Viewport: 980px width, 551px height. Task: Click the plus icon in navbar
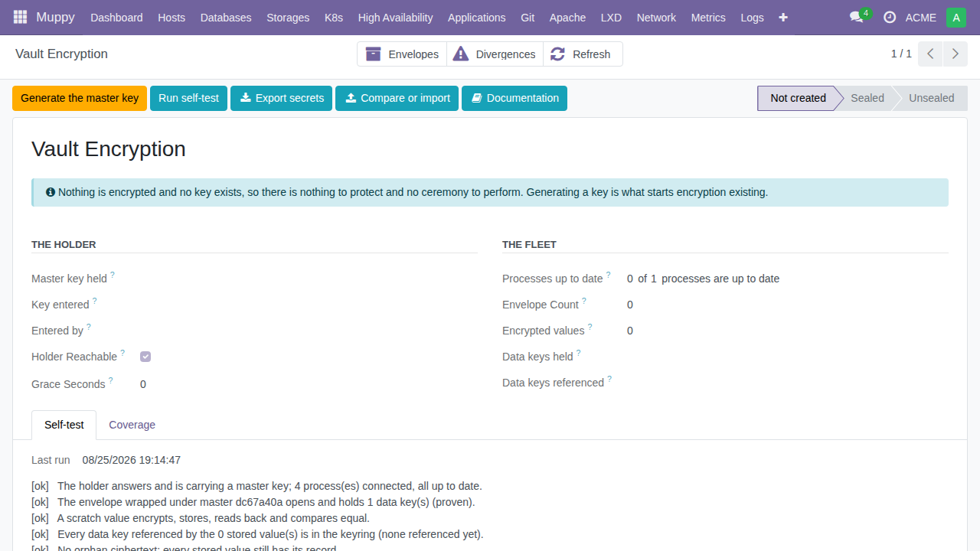(783, 17)
